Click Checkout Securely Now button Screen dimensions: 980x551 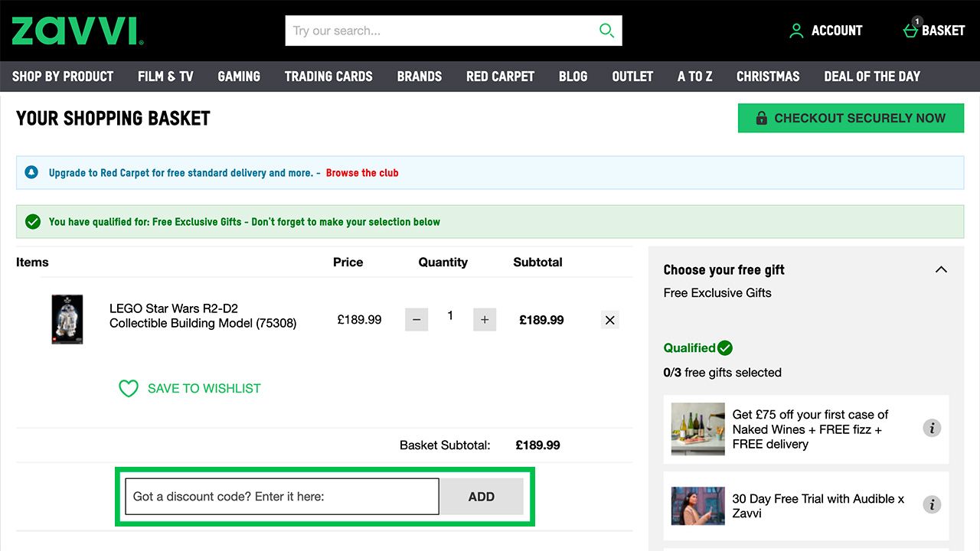coord(851,118)
